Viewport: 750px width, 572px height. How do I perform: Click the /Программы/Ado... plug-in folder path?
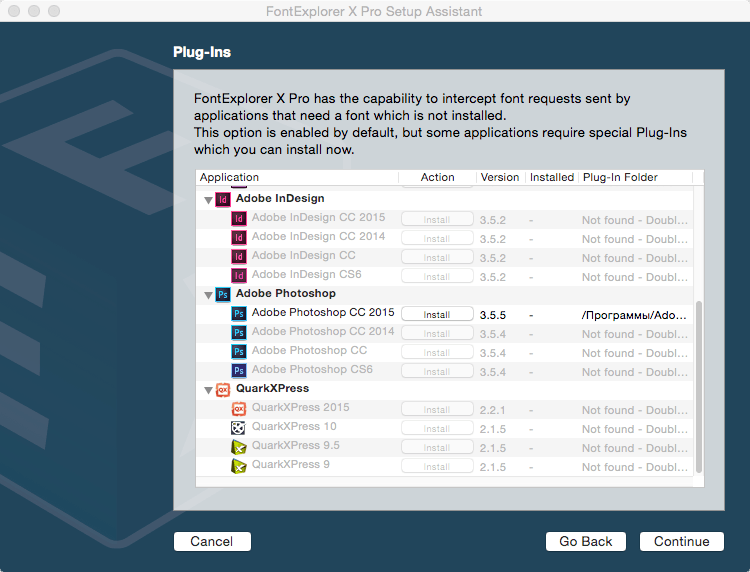(x=634, y=315)
